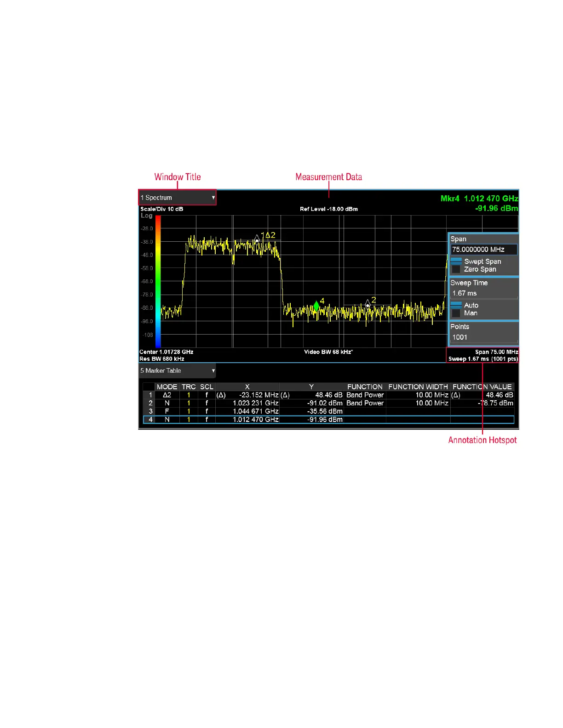Select delta marker 1Δ2 on the signal peak
The height and width of the screenshot is (728, 563).
(x=257, y=240)
